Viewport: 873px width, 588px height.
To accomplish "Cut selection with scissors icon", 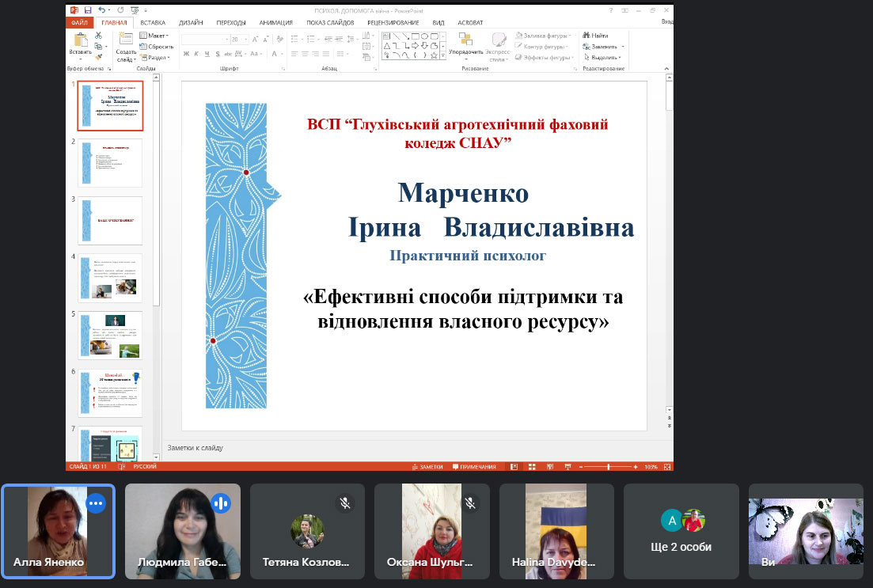I will point(99,35).
